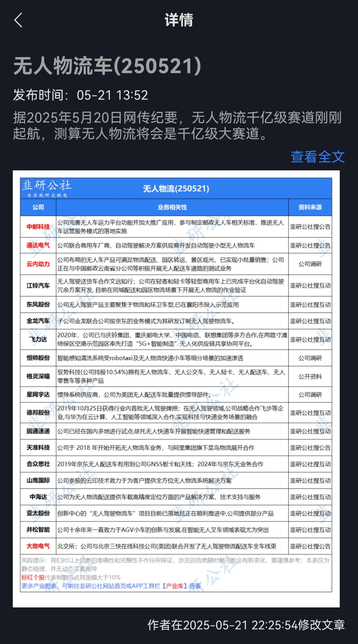Screen dimensions: 358x644
Task: Tap the article summary paragraph
Action: 178,126
